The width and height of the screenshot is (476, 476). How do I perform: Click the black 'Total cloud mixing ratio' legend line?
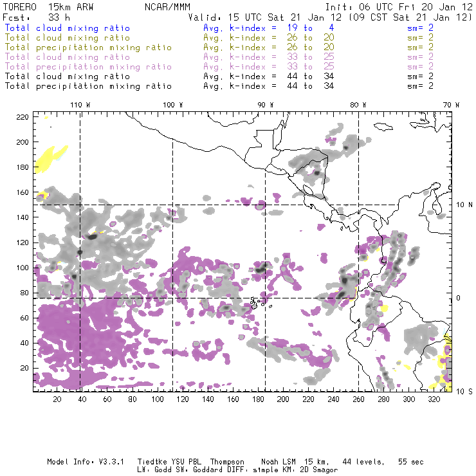pyautogui.click(x=68, y=76)
